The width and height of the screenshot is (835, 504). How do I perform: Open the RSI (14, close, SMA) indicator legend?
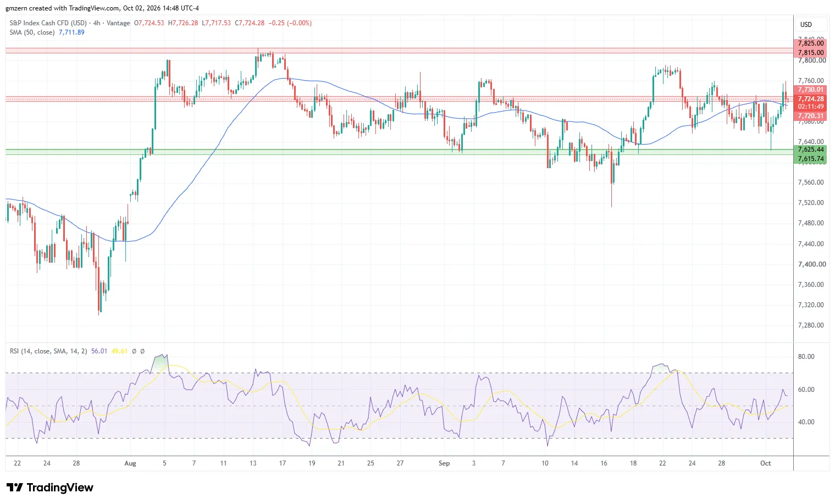click(x=48, y=351)
